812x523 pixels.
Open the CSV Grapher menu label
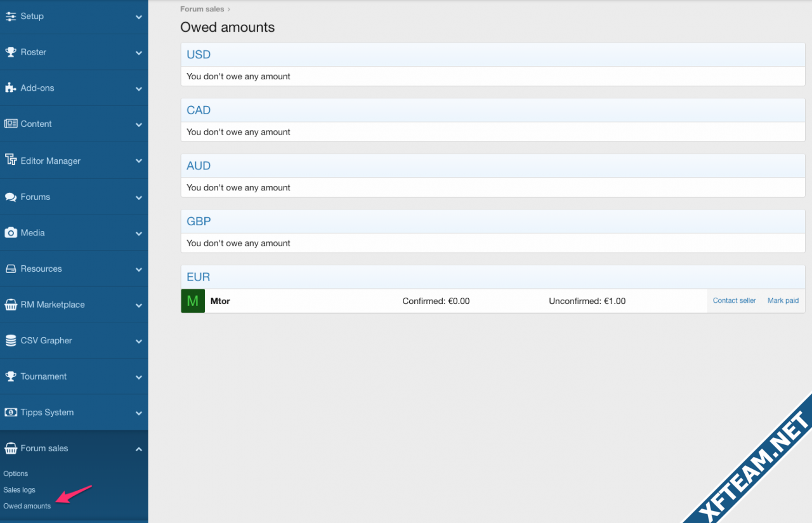[46, 341]
